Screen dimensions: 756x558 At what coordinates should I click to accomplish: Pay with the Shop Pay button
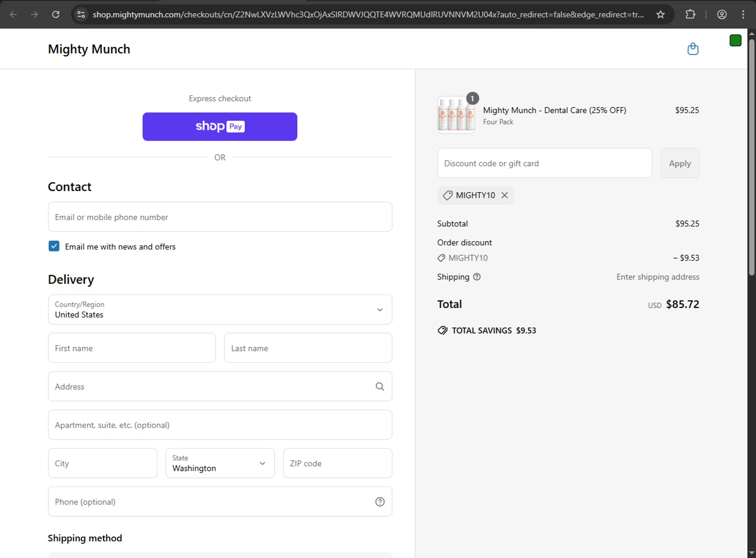coord(220,127)
